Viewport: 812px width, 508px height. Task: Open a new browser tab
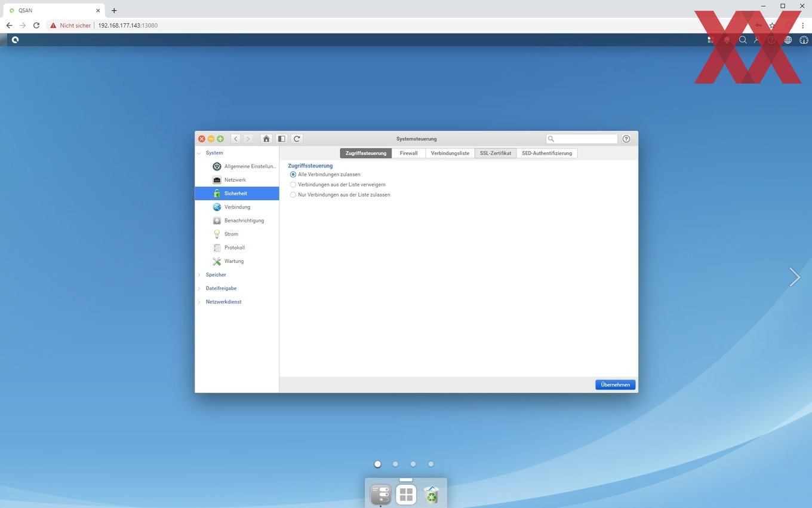(114, 10)
